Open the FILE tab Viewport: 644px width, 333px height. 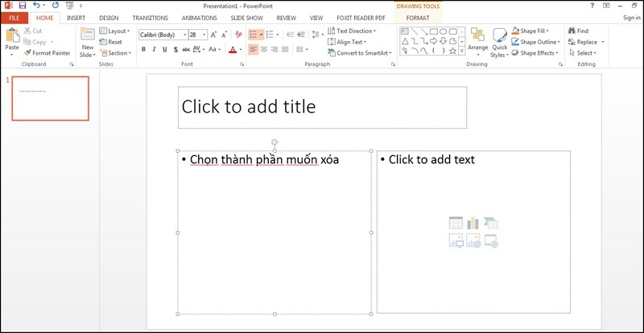click(x=14, y=18)
